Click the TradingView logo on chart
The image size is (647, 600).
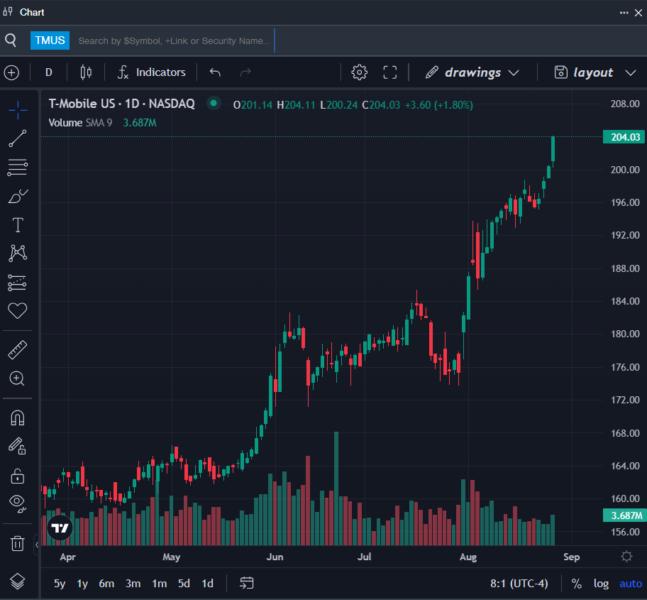(x=59, y=528)
